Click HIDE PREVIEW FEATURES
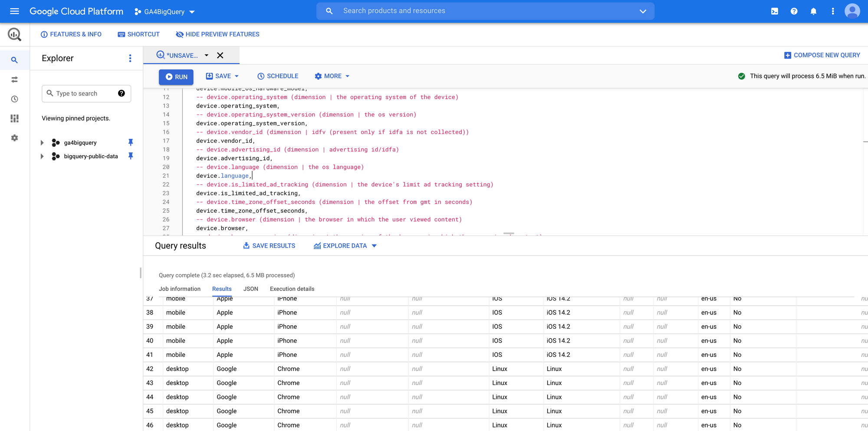Image resolution: width=868 pixels, height=431 pixels. [x=217, y=34]
